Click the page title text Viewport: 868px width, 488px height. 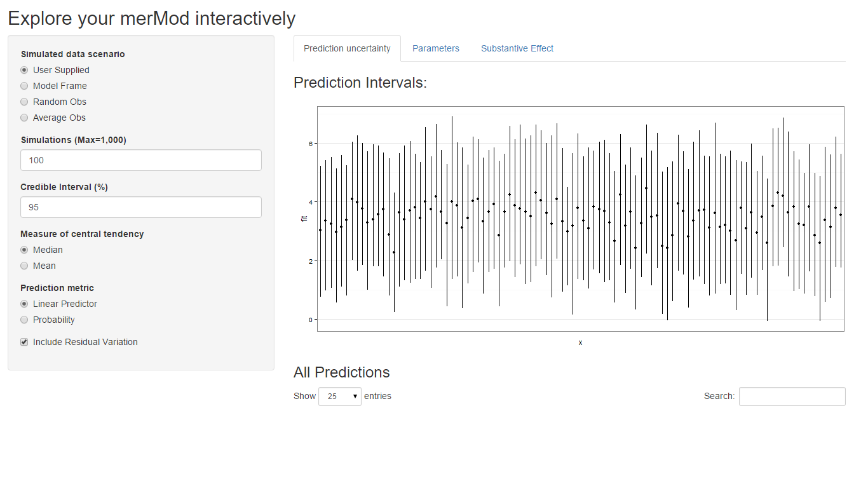[151, 18]
